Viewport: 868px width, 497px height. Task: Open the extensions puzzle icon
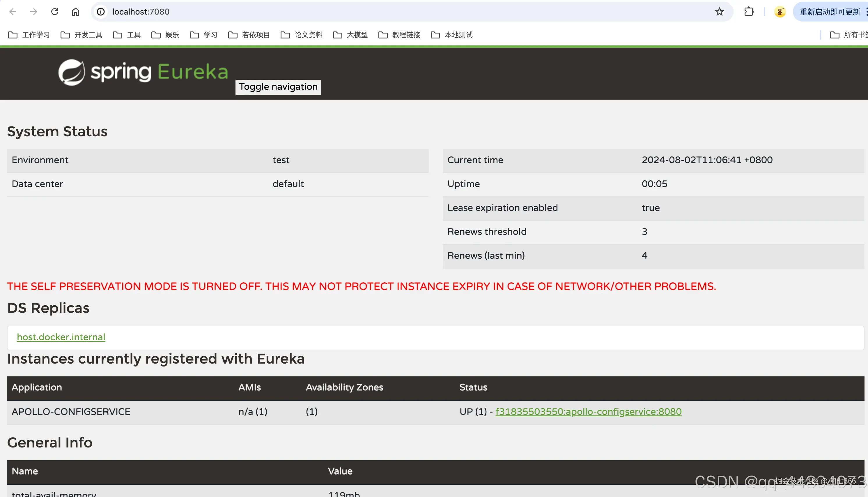(749, 12)
